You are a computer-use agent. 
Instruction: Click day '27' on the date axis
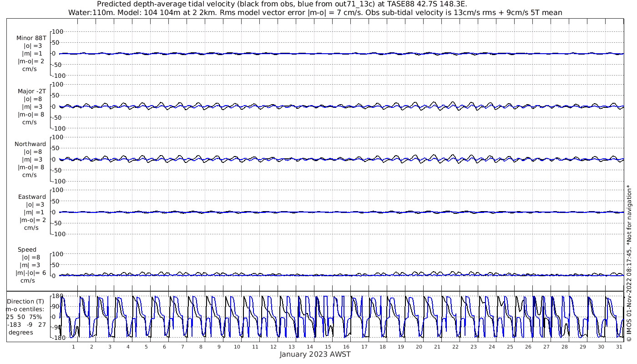click(x=546, y=347)
